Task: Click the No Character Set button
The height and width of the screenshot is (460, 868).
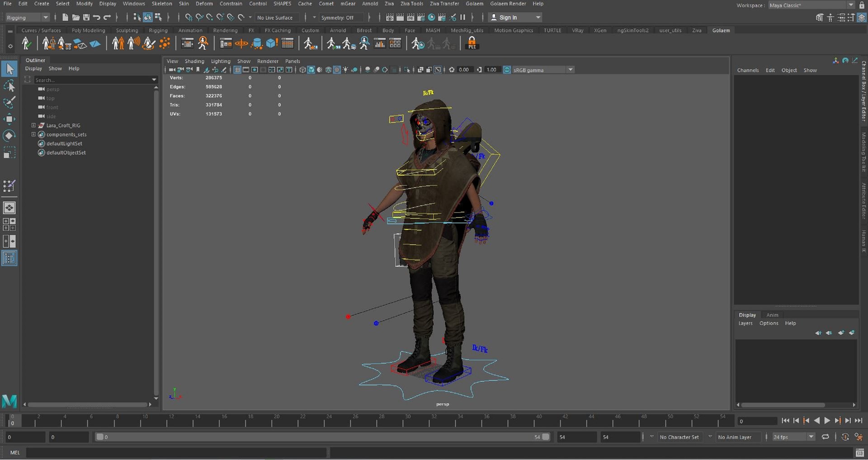Action: [x=679, y=437]
